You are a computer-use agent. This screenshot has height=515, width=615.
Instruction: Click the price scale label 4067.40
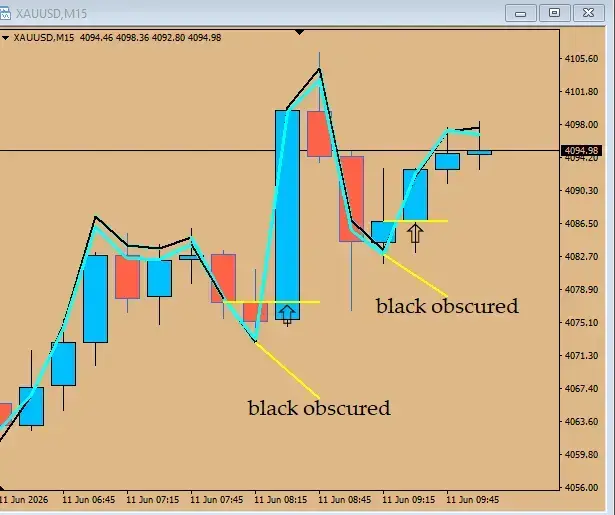(581, 388)
